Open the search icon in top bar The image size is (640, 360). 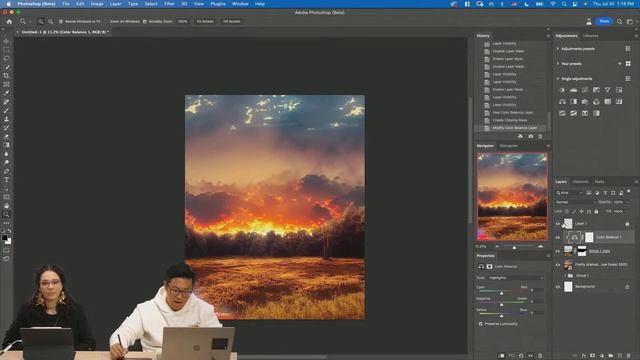[x=619, y=21]
